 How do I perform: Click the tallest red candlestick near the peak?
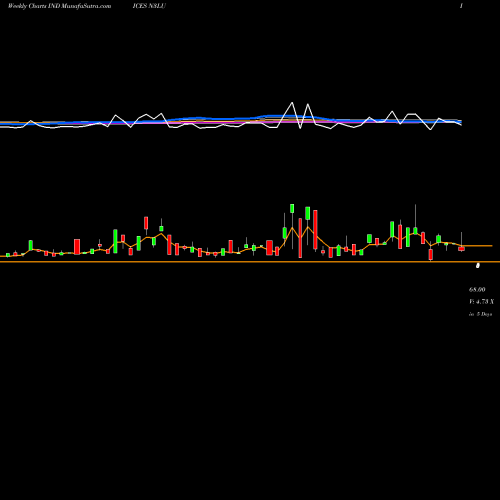[x=300, y=238]
